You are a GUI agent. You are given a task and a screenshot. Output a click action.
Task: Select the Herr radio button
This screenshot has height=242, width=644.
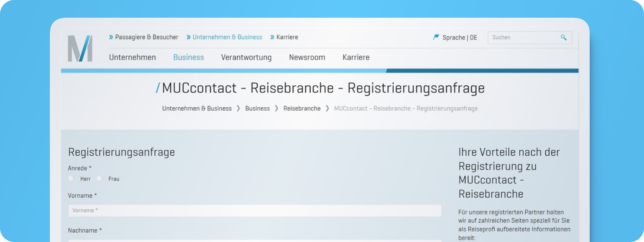pos(71,178)
